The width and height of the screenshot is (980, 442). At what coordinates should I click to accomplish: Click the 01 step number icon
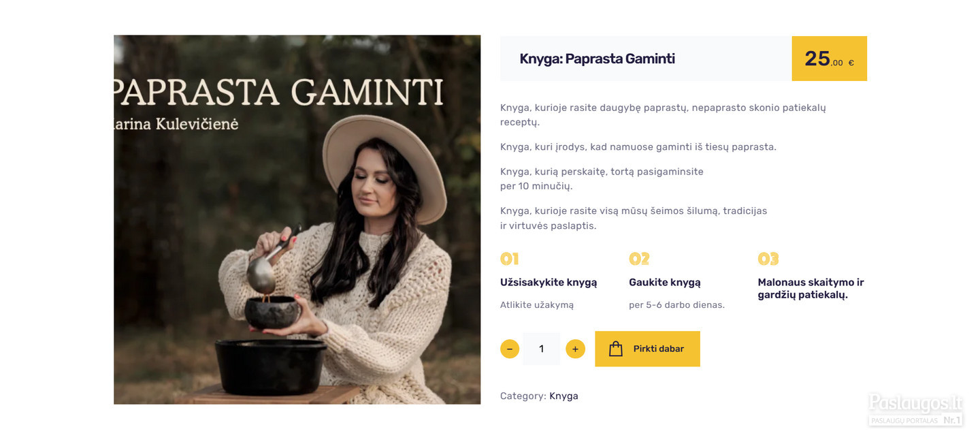pyautogui.click(x=510, y=259)
